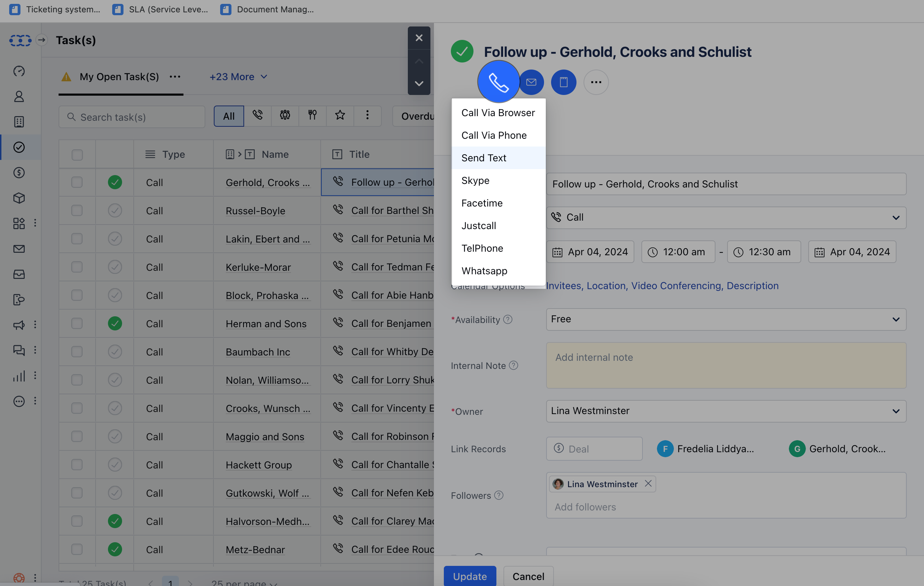Choose Send Text from the call menu

[483, 157]
